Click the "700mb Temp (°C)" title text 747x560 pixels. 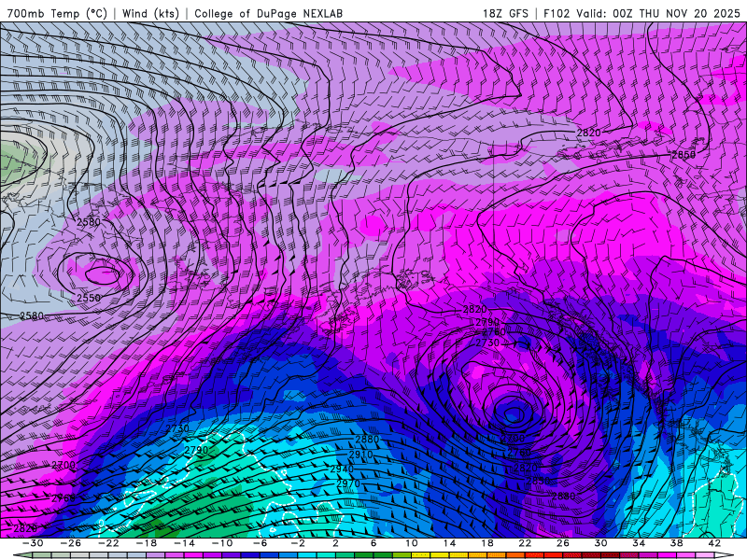pyautogui.click(x=57, y=14)
